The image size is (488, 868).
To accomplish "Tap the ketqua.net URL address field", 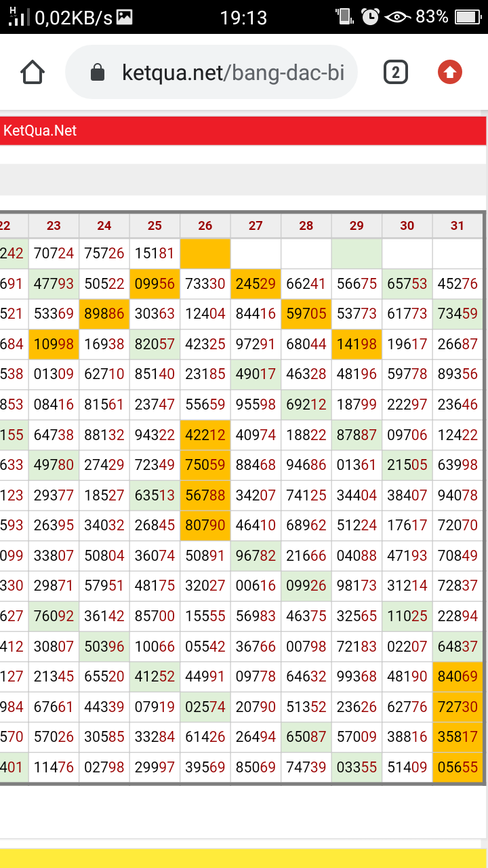I will pyautogui.click(x=230, y=73).
